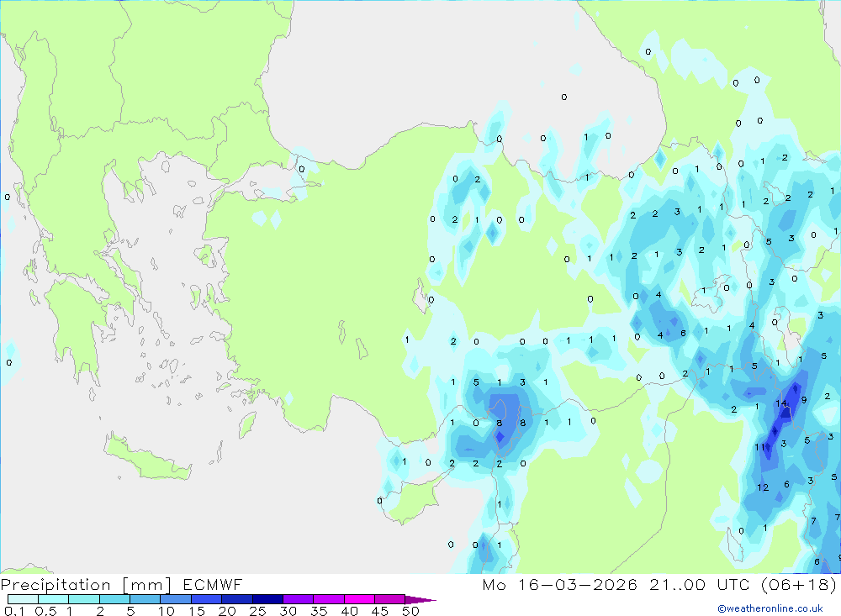Click the date text 'Mo 16-03-2026'
Viewport: 841px width, 616px height.
559,584
